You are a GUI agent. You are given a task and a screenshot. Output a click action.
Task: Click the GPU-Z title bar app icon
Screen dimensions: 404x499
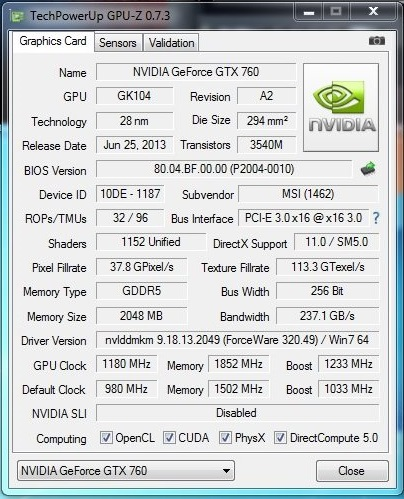17,16
